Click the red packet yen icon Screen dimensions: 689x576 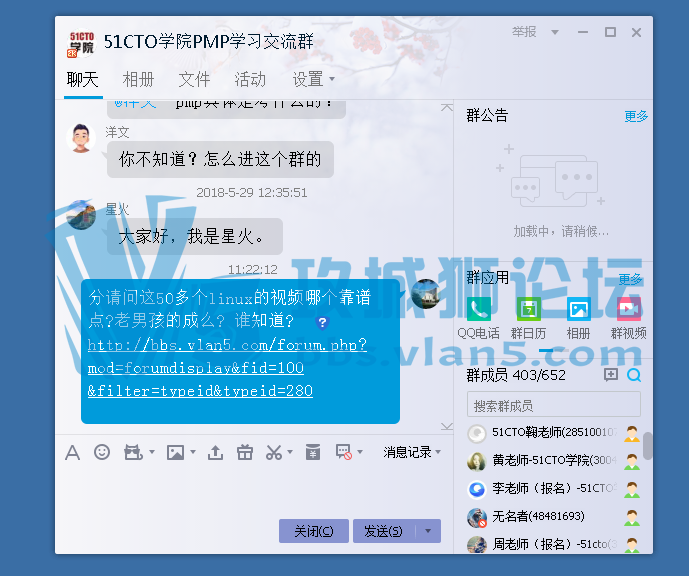click(x=313, y=452)
